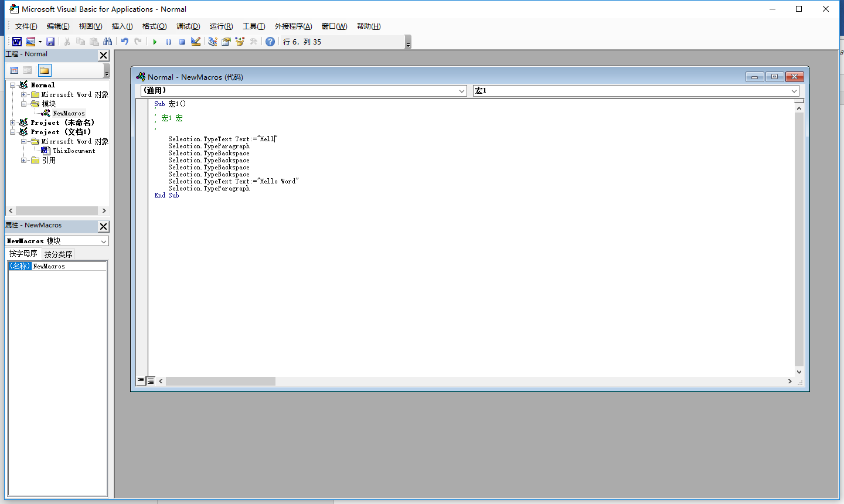Select ThisDocument in the project tree
The image size is (844, 504).
pyautogui.click(x=74, y=151)
